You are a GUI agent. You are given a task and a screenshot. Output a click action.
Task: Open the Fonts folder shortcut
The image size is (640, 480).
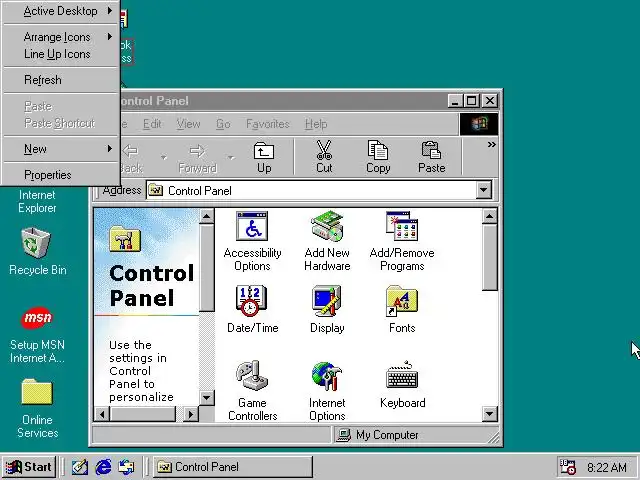[402, 309]
